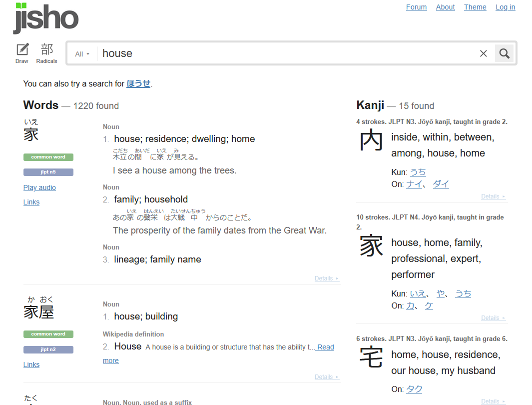The height and width of the screenshot is (405, 532).
Task: Open the Forum page
Action: tap(416, 7)
